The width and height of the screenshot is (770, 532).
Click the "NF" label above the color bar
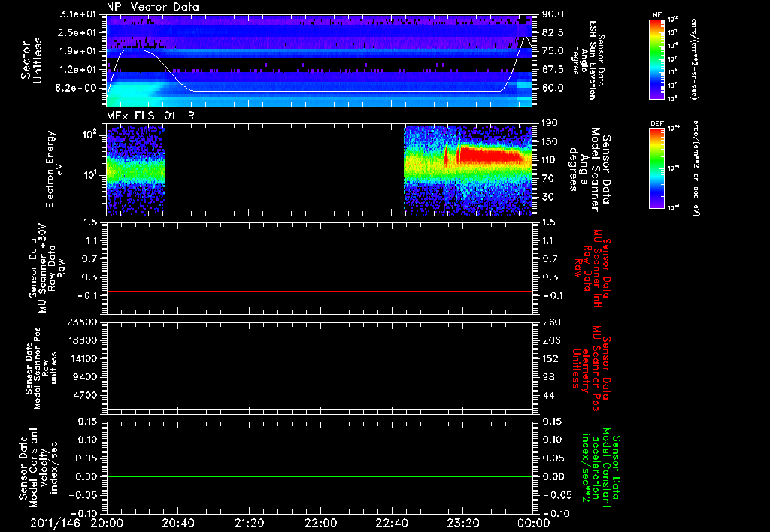(x=656, y=15)
